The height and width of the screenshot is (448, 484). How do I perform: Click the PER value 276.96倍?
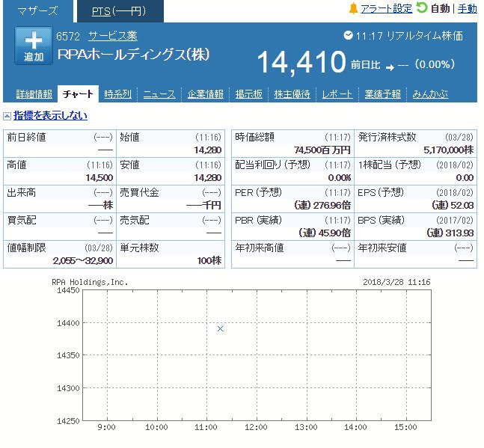[x=322, y=206]
